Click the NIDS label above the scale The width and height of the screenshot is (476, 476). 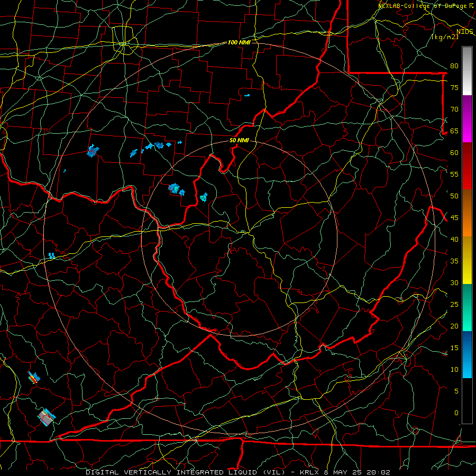pos(465,32)
